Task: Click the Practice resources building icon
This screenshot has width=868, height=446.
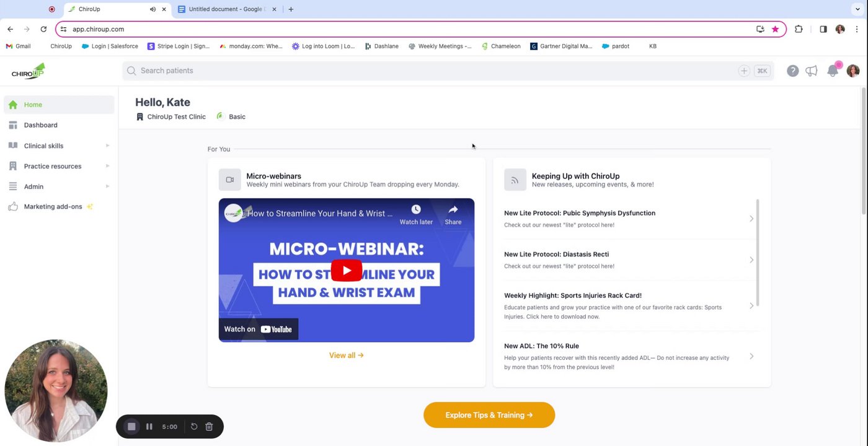Action: click(x=13, y=166)
